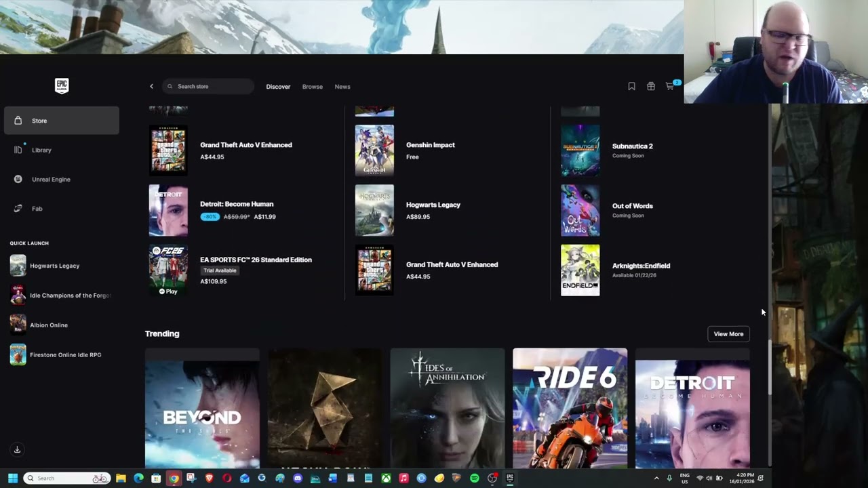
Task: Click the EA SPORTS FC 26 cover thumbnail
Action: click(x=168, y=270)
